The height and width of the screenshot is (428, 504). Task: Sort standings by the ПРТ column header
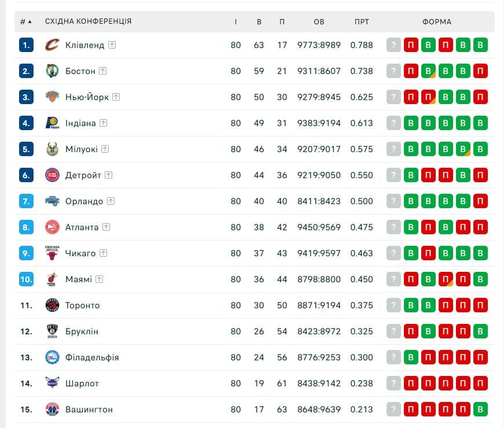tap(362, 22)
